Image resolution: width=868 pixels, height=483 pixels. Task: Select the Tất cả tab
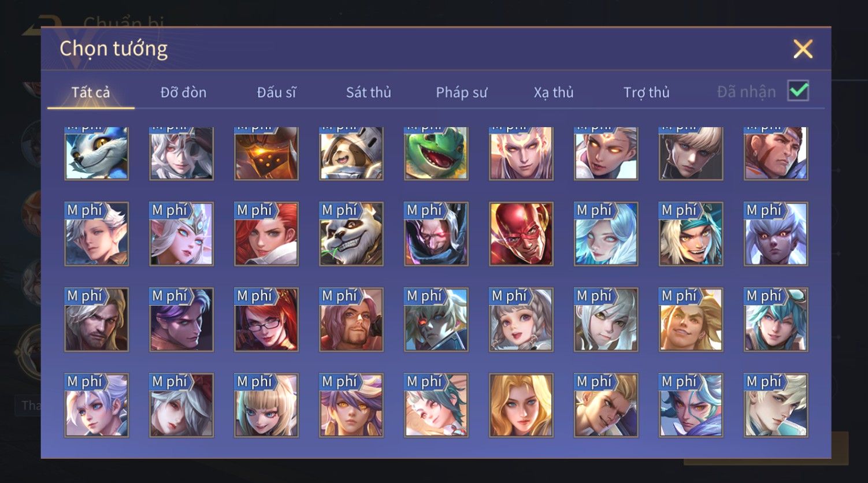(x=91, y=92)
